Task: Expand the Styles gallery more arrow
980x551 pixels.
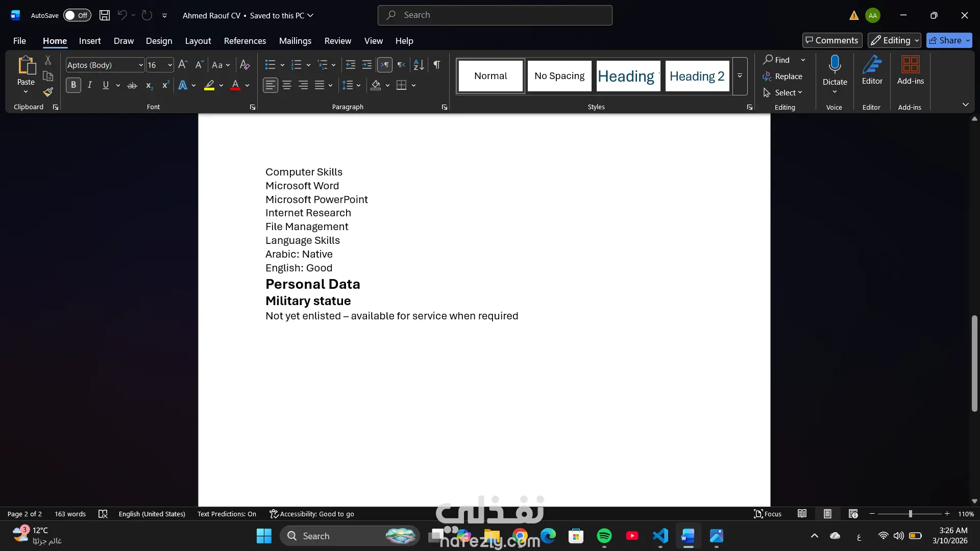Action: [x=740, y=76]
